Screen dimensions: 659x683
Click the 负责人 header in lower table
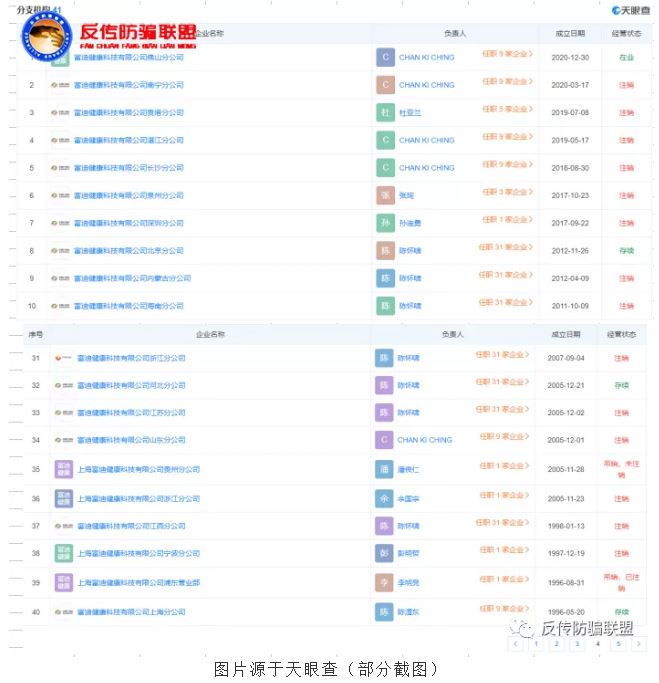coord(453,335)
